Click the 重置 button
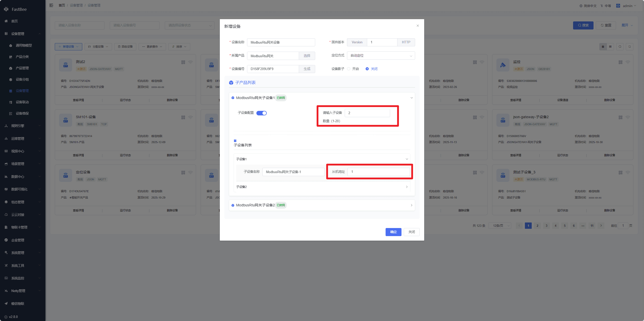 click(x=606, y=25)
